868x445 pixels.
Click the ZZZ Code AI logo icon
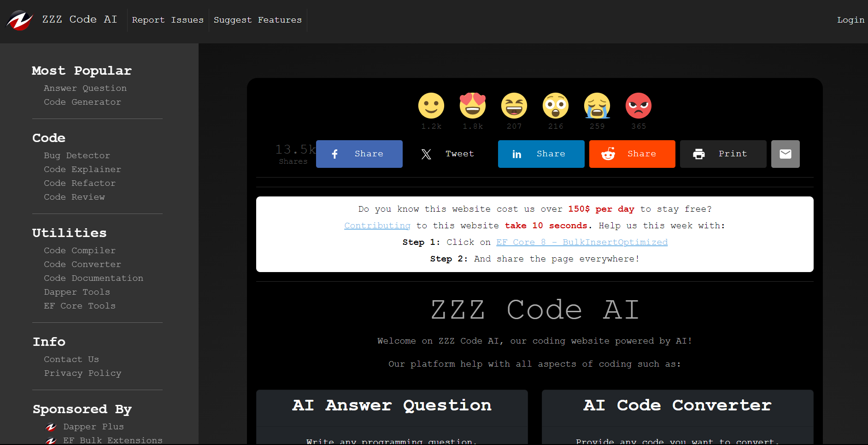[19, 20]
